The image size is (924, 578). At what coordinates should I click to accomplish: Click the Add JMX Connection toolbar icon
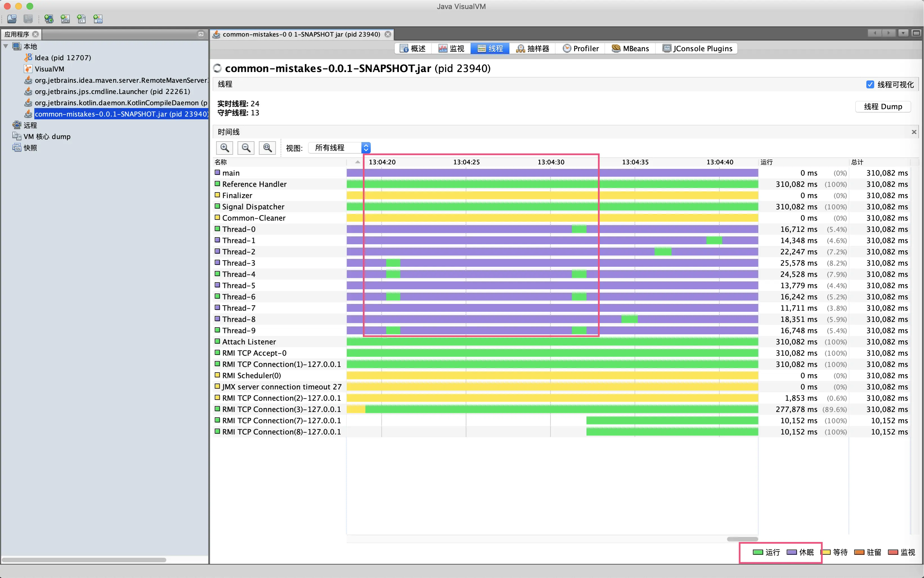(65, 19)
